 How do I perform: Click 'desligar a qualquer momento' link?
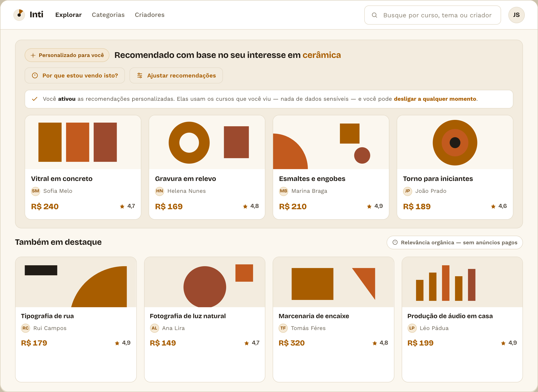(435, 99)
